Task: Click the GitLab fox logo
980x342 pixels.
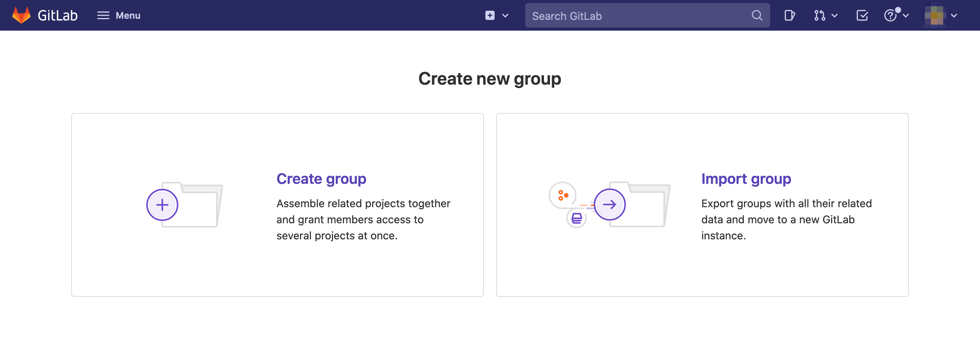Action: [21, 15]
